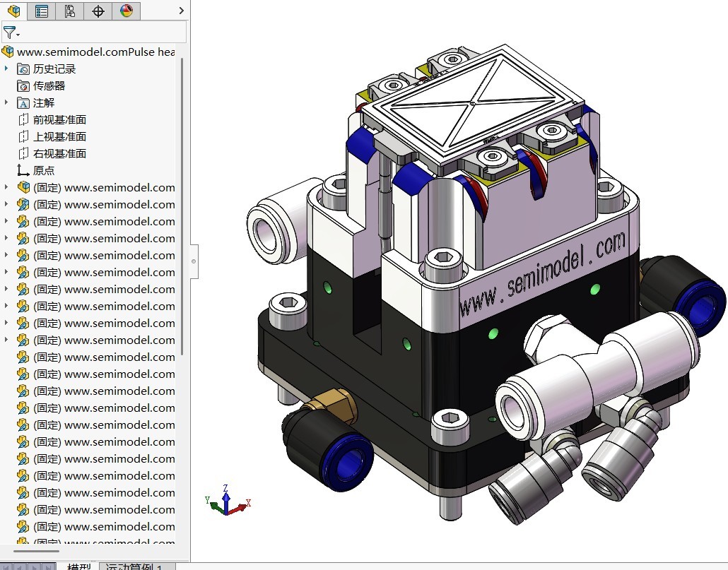Open the FeatureManager design tree tab

coord(13,11)
